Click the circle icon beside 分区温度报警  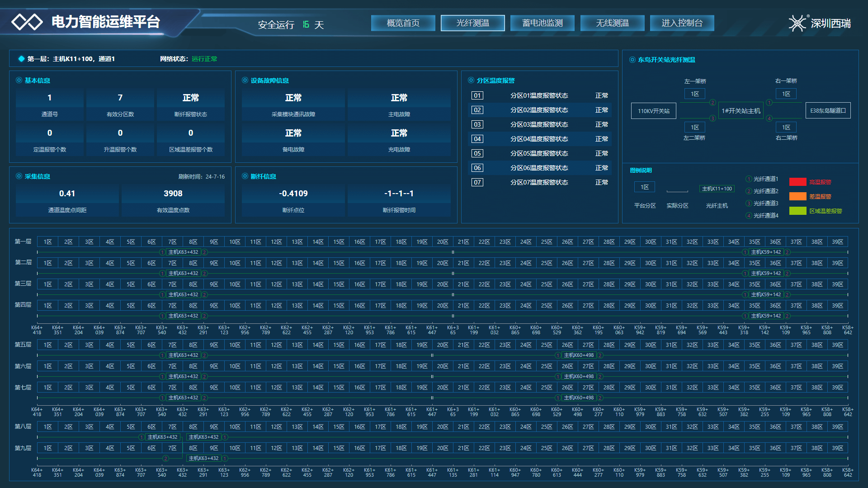click(471, 80)
